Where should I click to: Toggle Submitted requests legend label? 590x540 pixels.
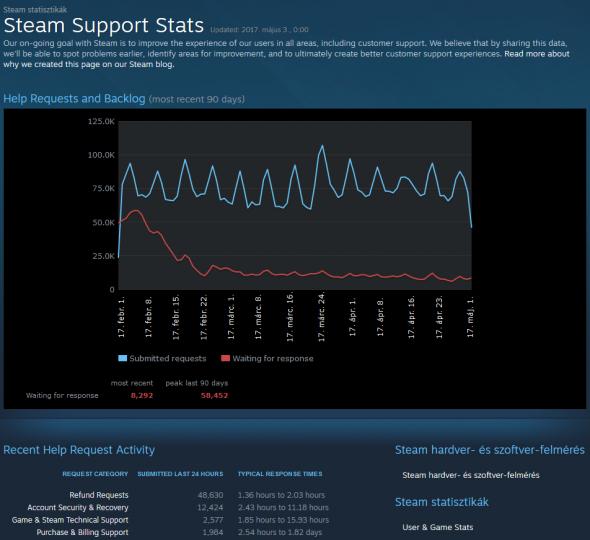(x=168, y=358)
